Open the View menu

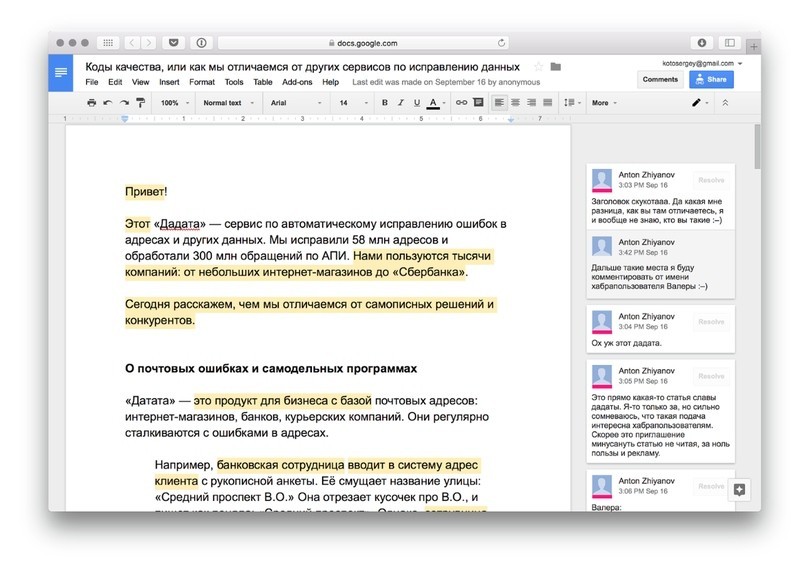coord(140,82)
